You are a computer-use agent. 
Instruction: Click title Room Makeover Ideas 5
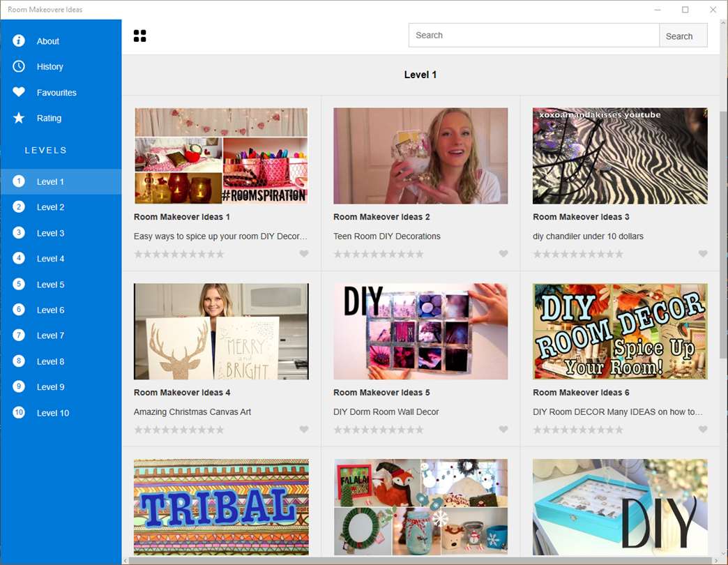381,392
